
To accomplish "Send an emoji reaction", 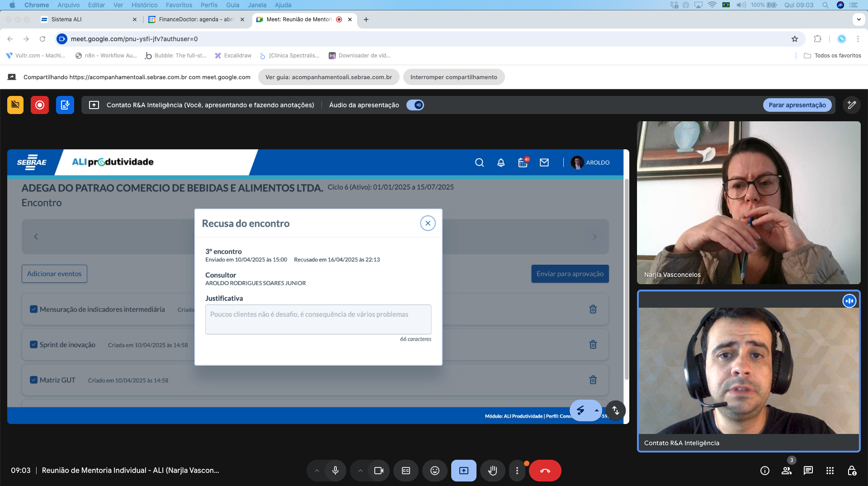I will [435, 471].
